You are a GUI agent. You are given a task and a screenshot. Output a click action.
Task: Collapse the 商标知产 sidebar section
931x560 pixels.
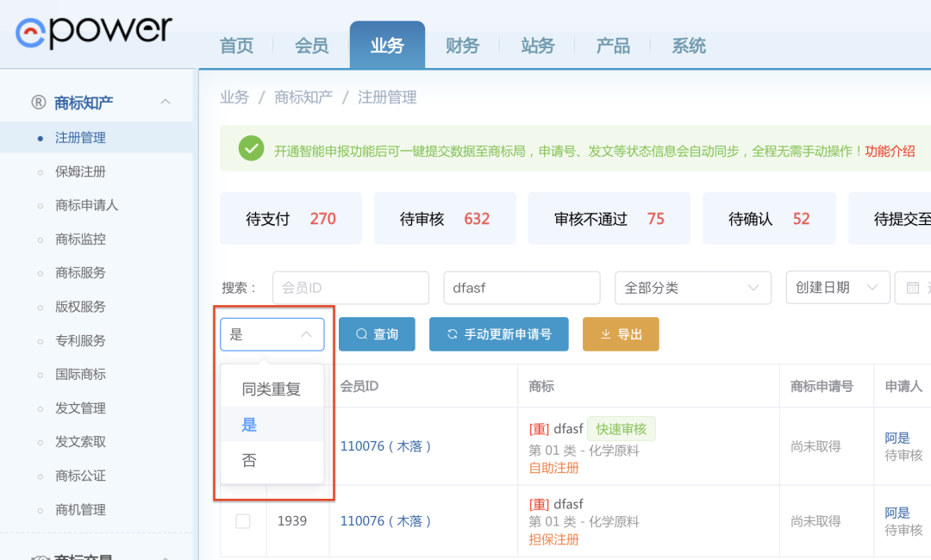click(x=166, y=103)
